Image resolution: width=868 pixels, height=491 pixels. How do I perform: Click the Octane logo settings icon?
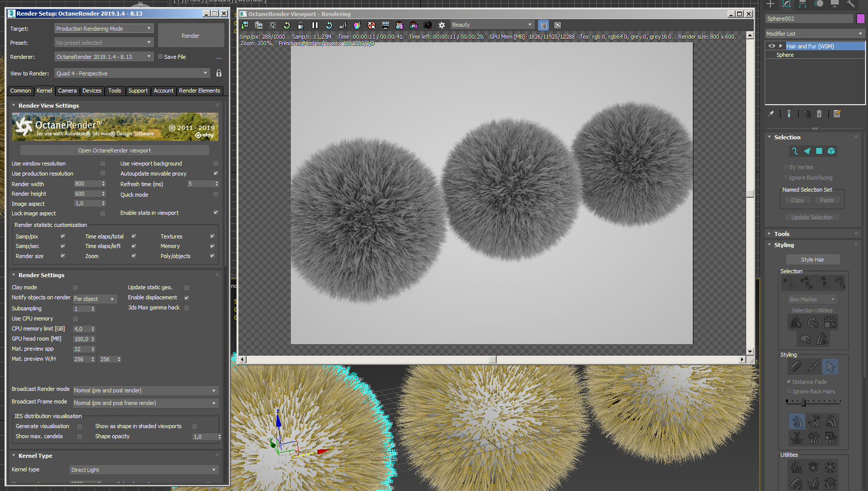tap(441, 25)
